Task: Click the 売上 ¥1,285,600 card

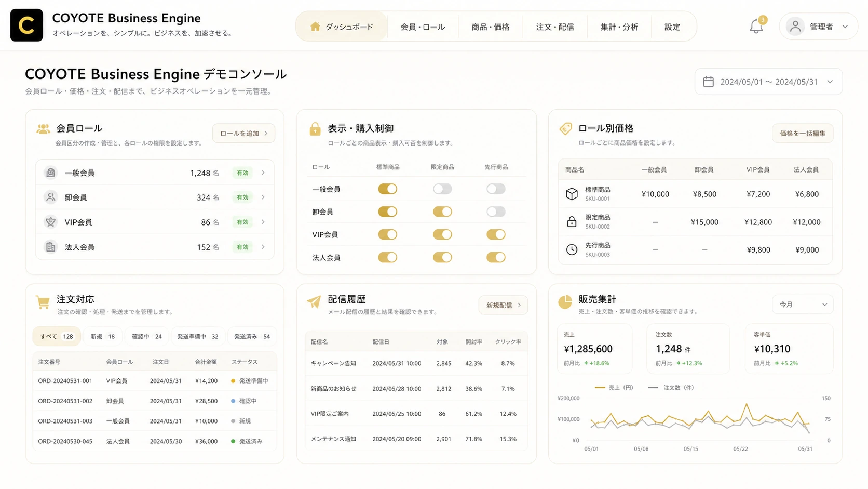Action: click(595, 349)
